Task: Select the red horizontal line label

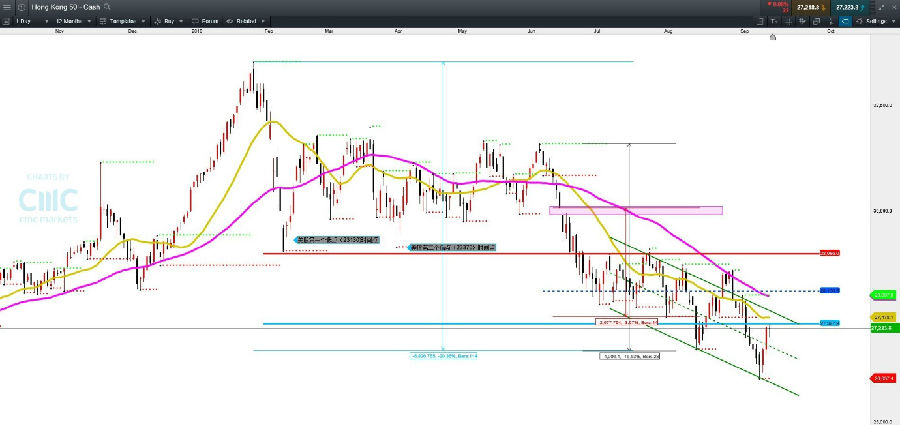Action: pos(830,253)
